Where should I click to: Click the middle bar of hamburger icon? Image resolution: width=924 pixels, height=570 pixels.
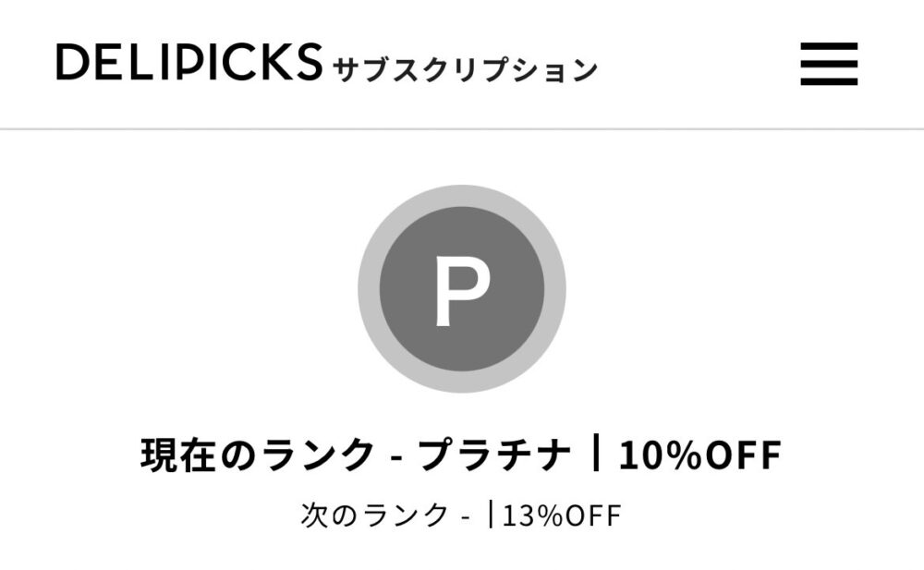coord(829,65)
